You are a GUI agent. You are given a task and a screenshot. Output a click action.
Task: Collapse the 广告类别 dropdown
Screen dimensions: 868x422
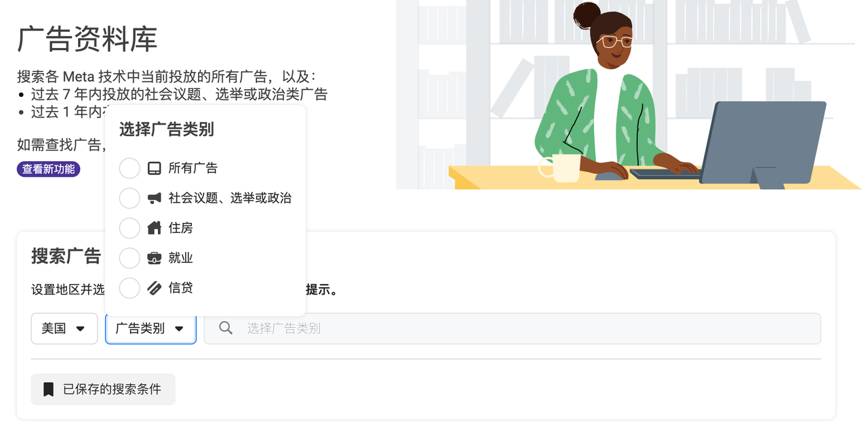pyautogui.click(x=151, y=329)
